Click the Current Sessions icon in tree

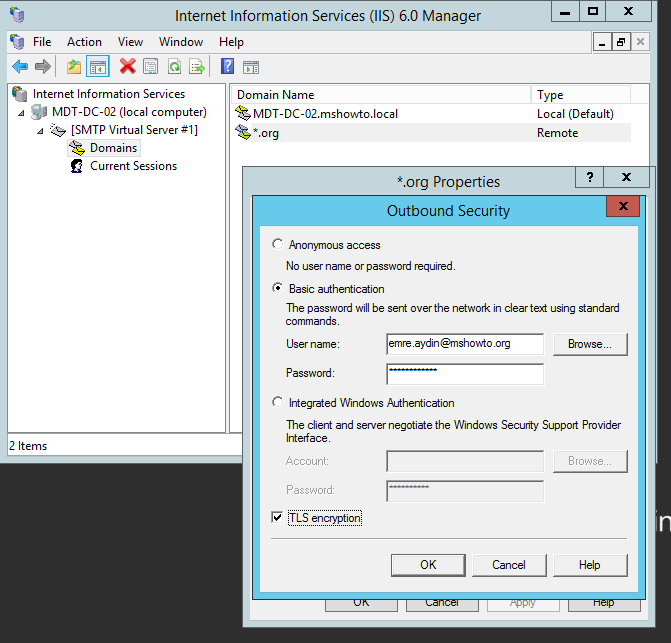pyautogui.click(x=77, y=166)
